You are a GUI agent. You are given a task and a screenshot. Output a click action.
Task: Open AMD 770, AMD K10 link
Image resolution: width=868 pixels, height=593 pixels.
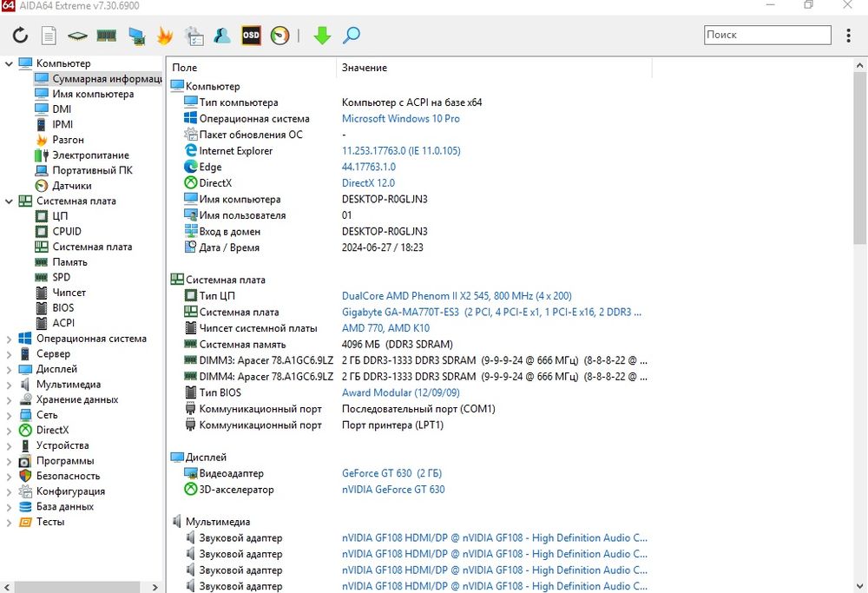[x=386, y=328]
